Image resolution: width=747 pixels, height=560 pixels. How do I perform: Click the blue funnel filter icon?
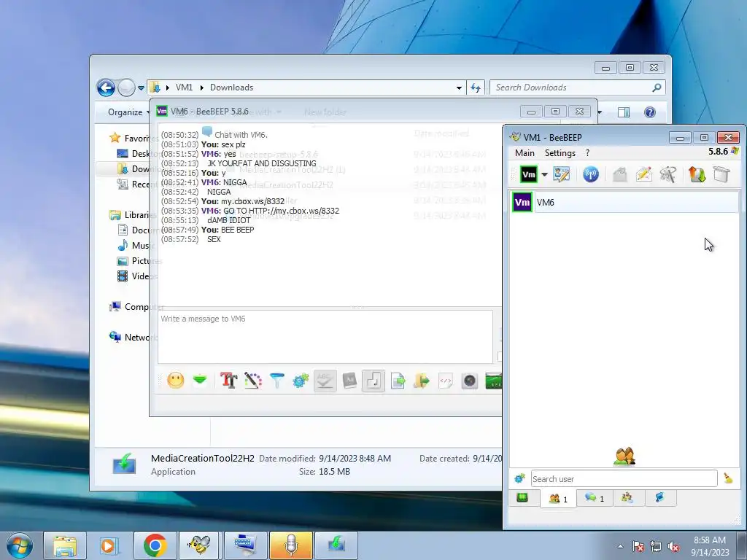276,381
